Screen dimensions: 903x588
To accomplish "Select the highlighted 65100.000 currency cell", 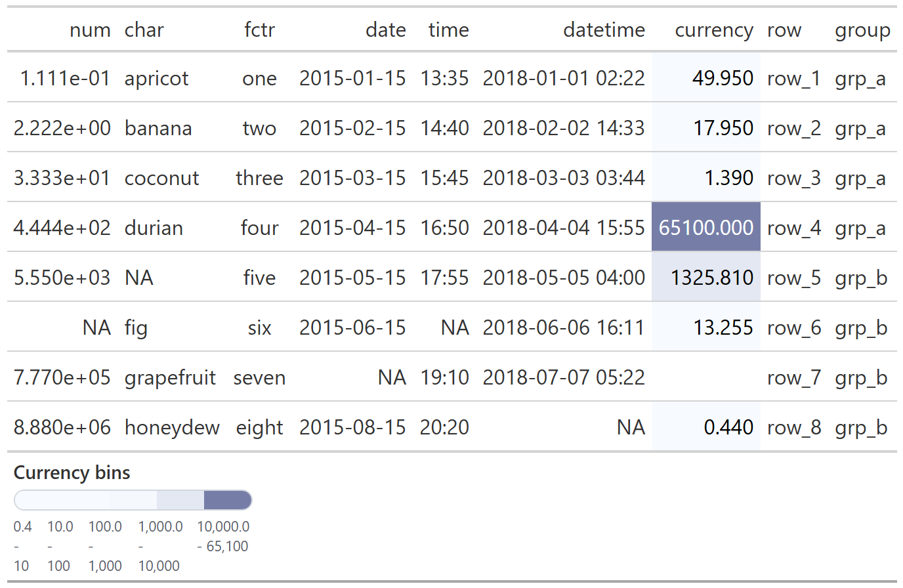I will pyautogui.click(x=705, y=228).
